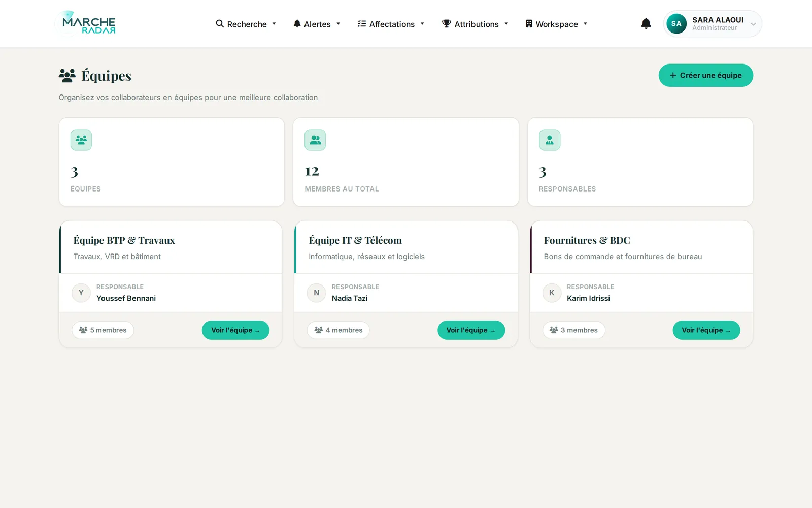Screen dimensions: 812x508
Task: Click the Marche Radar logo
Action: (85, 23)
